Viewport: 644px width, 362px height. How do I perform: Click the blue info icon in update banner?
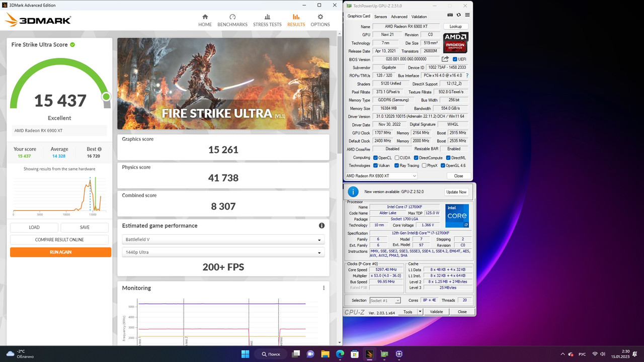click(x=353, y=192)
